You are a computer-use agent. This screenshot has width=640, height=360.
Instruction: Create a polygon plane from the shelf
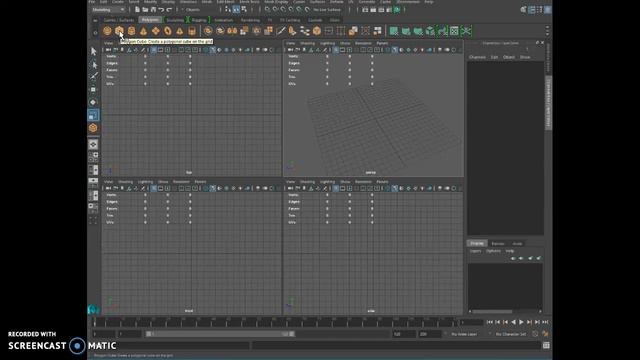(156, 31)
